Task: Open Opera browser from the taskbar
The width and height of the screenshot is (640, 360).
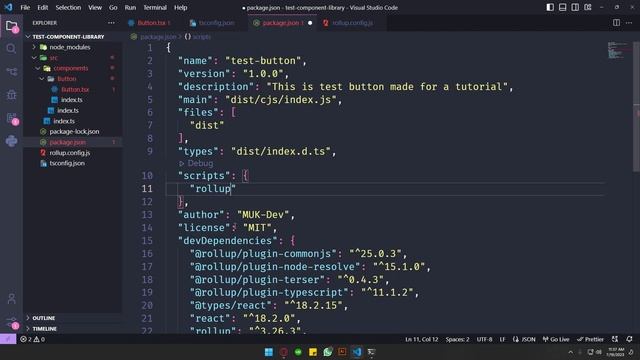Action: 284,352
